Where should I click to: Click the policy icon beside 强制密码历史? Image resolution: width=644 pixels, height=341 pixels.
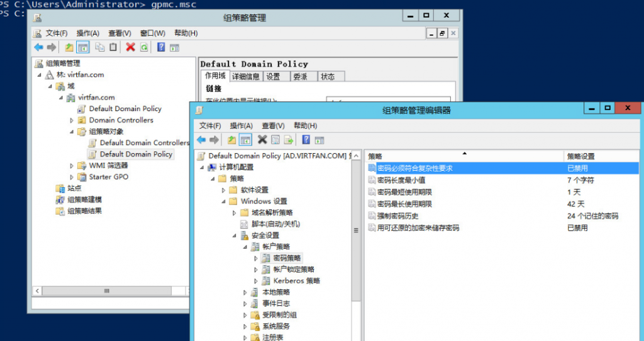tap(372, 215)
